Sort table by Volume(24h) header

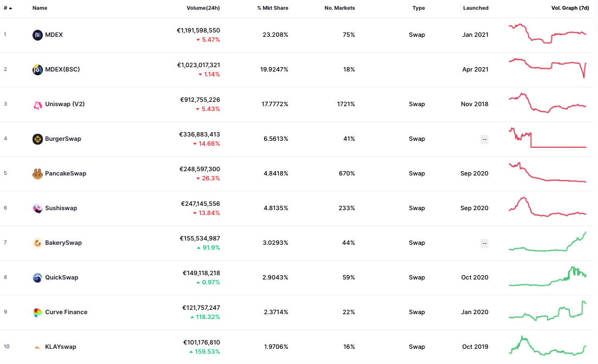(x=203, y=8)
